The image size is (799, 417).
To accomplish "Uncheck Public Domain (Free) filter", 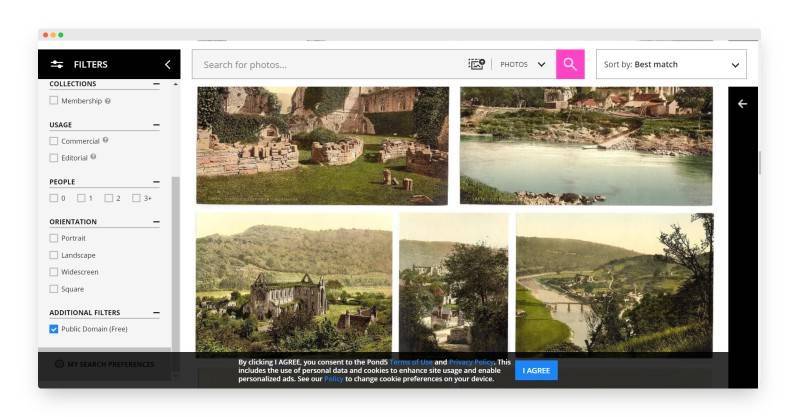I will click(x=54, y=329).
